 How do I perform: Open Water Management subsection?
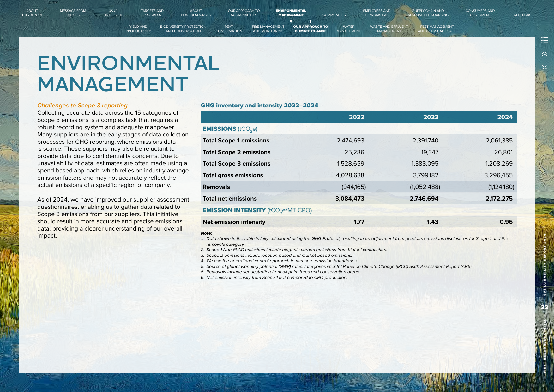[x=349, y=29]
